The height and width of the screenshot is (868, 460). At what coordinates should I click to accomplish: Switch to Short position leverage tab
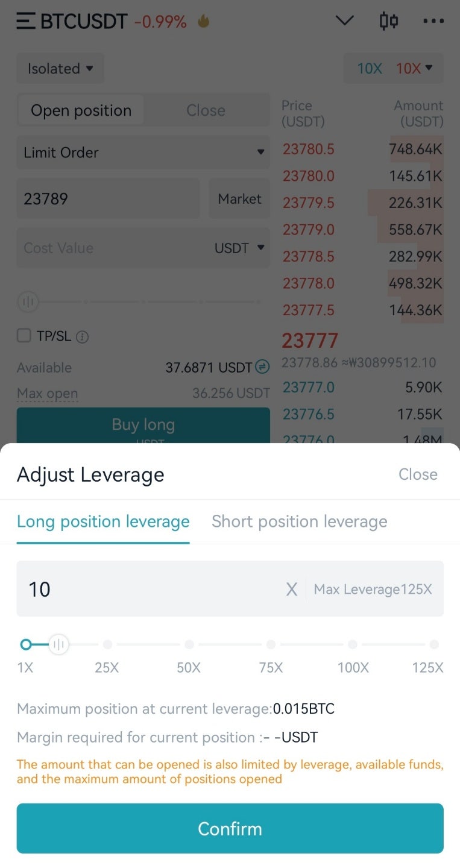pyautogui.click(x=299, y=521)
